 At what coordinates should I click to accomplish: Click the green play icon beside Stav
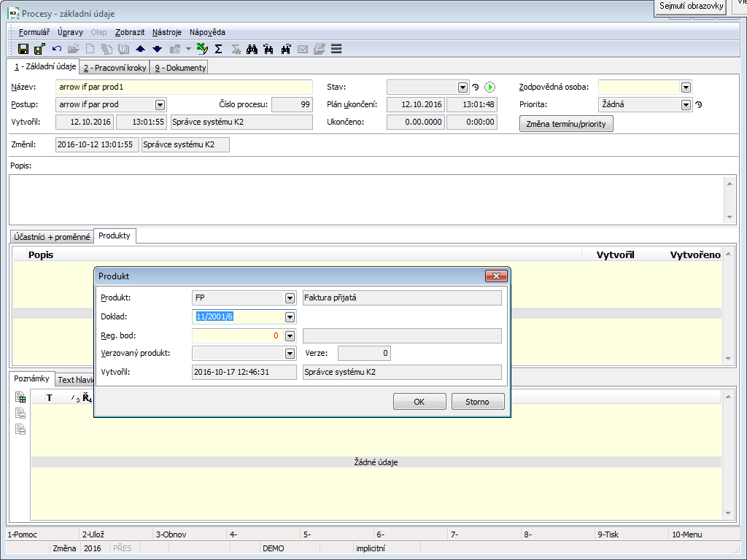(x=489, y=87)
